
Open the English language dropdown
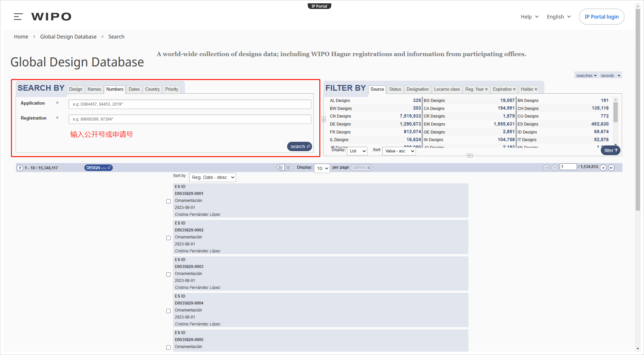point(559,17)
